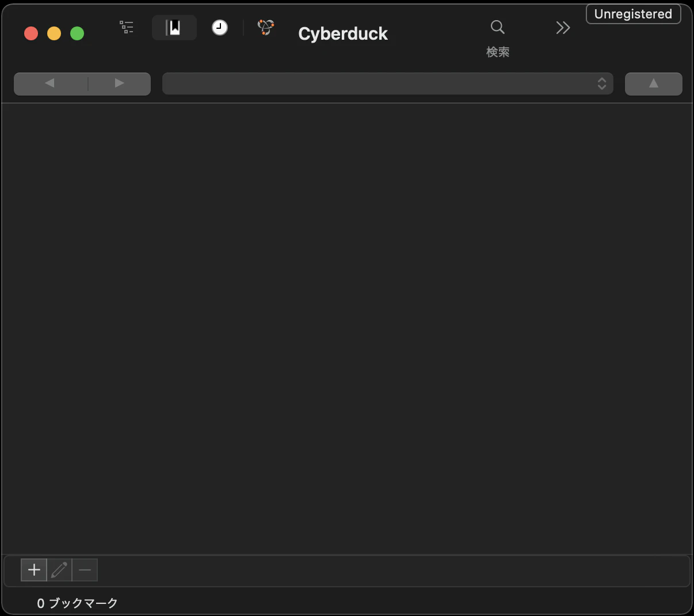This screenshot has height=616, width=694.
Task: Click the 検索 label under search
Action: 498,52
